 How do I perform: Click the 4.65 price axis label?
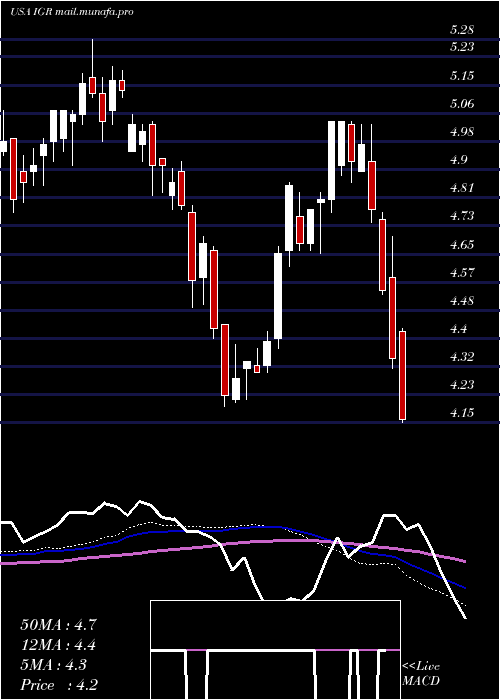tap(462, 244)
